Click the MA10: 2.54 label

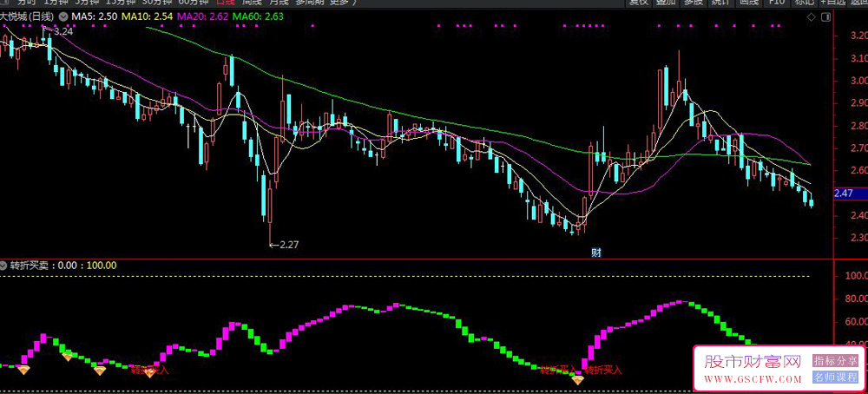pyautogui.click(x=148, y=16)
